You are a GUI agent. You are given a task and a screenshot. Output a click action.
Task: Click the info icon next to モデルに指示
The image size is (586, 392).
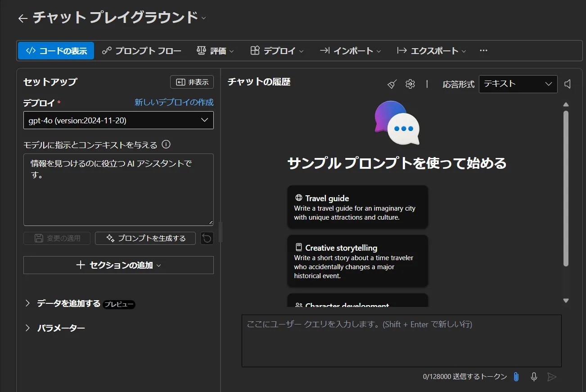point(166,144)
